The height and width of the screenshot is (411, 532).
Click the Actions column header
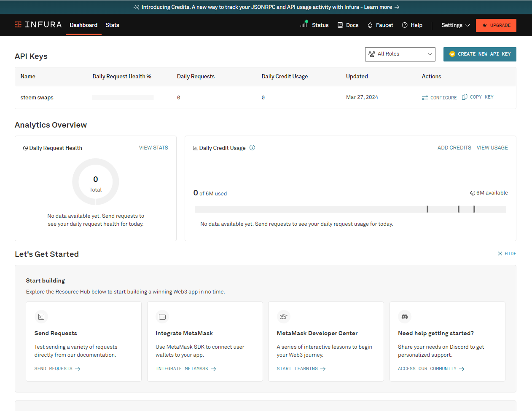(x=432, y=77)
